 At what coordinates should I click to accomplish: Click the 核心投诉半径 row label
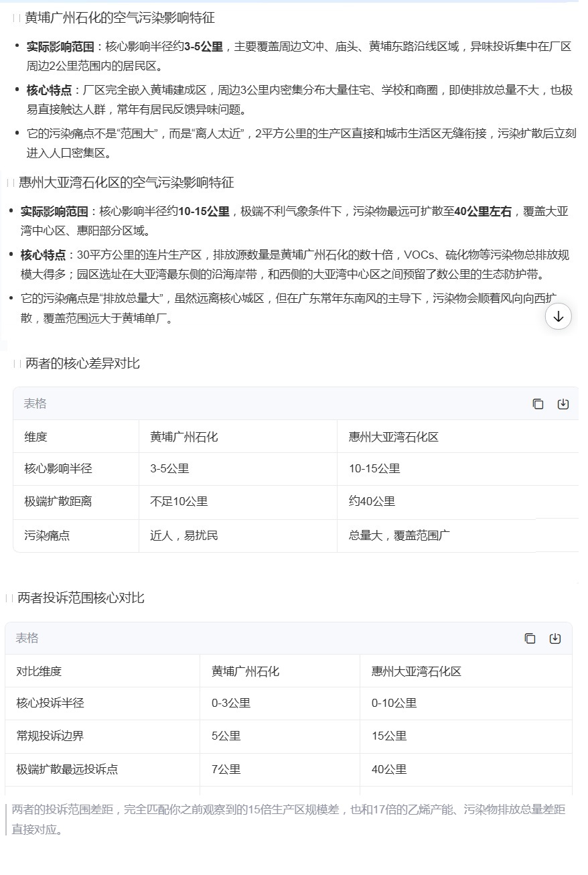50,703
